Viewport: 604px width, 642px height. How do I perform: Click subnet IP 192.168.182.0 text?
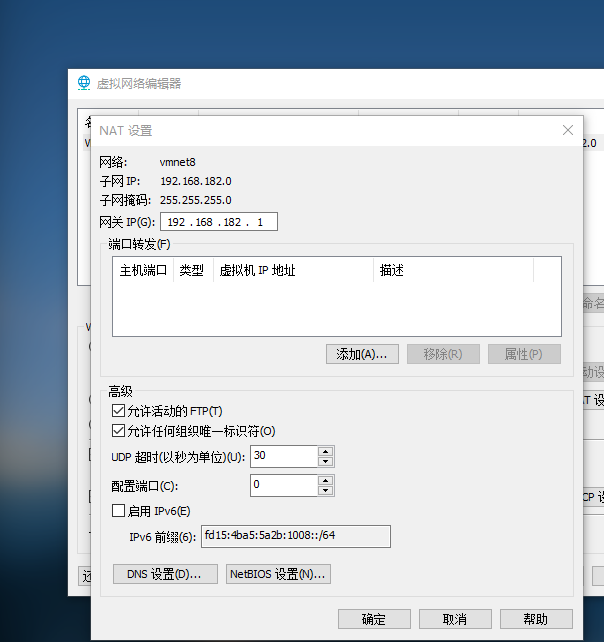196,181
